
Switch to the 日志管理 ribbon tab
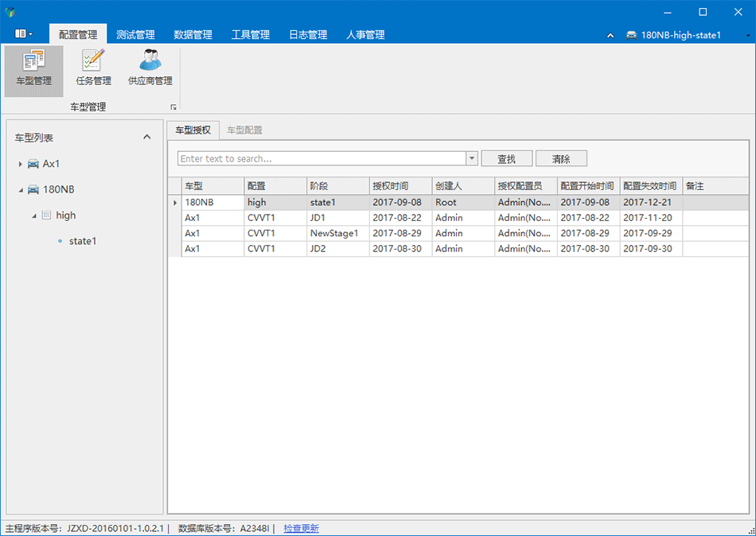pyautogui.click(x=308, y=35)
